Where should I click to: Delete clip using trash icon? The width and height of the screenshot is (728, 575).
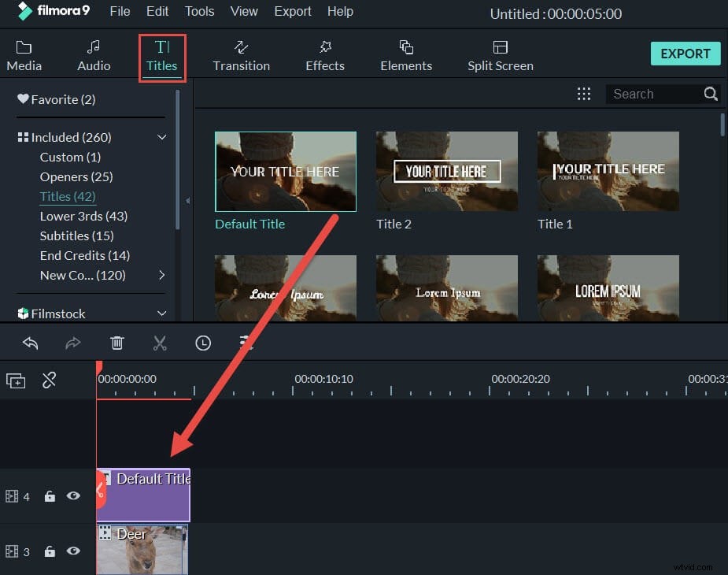tap(116, 343)
